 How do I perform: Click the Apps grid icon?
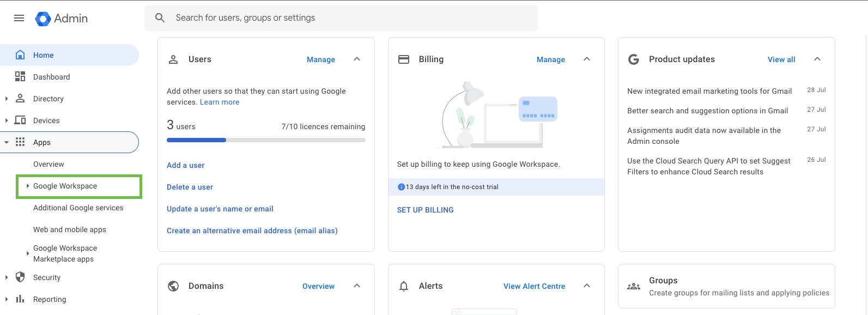(x=20, y=142)
